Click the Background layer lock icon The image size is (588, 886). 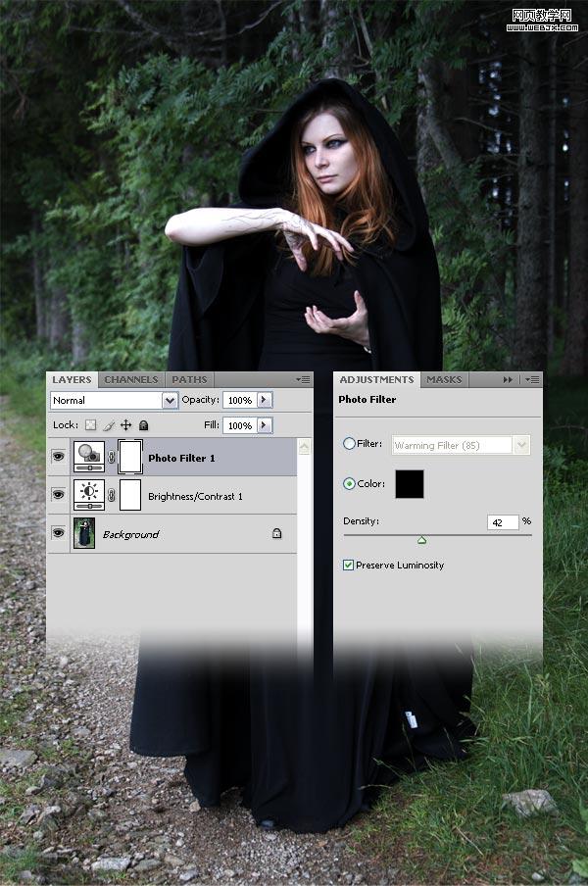(276, 533)
